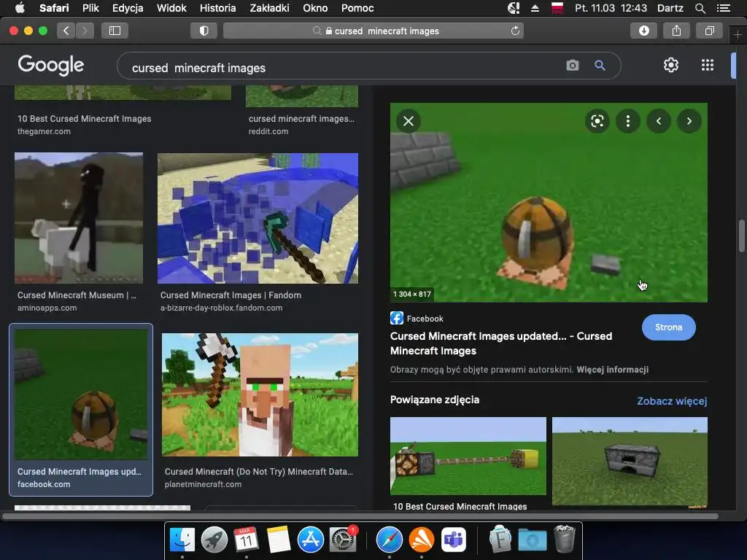The width and height of the screenshot is (747, 560).
Task: Add a new Safari tab
Action: click(738, 35)
